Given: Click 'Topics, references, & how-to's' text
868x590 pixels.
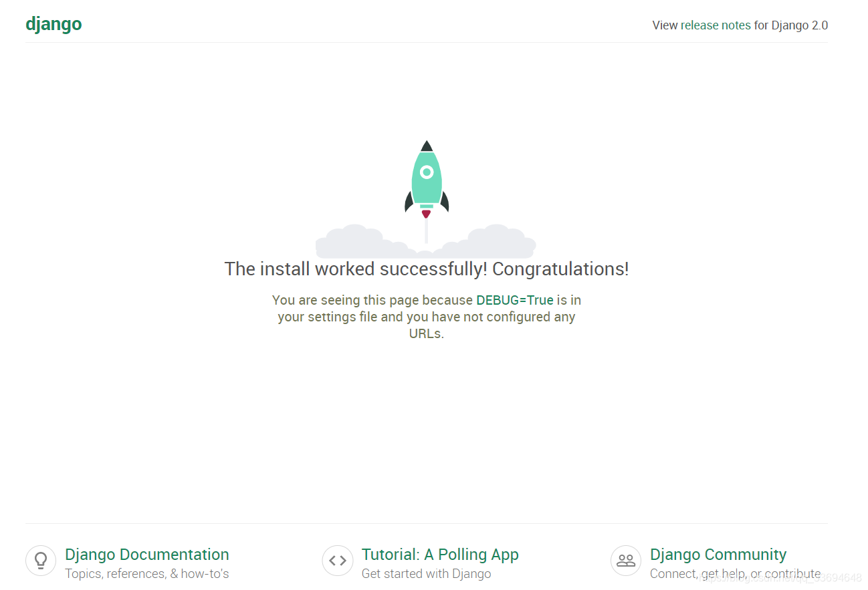Looking at the screenshot, I should point(147,574).
